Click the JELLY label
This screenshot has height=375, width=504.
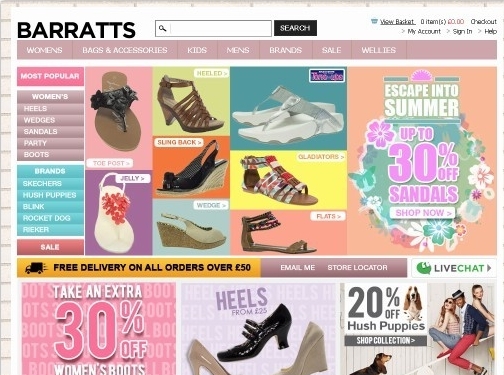click(x=132, y=178)
